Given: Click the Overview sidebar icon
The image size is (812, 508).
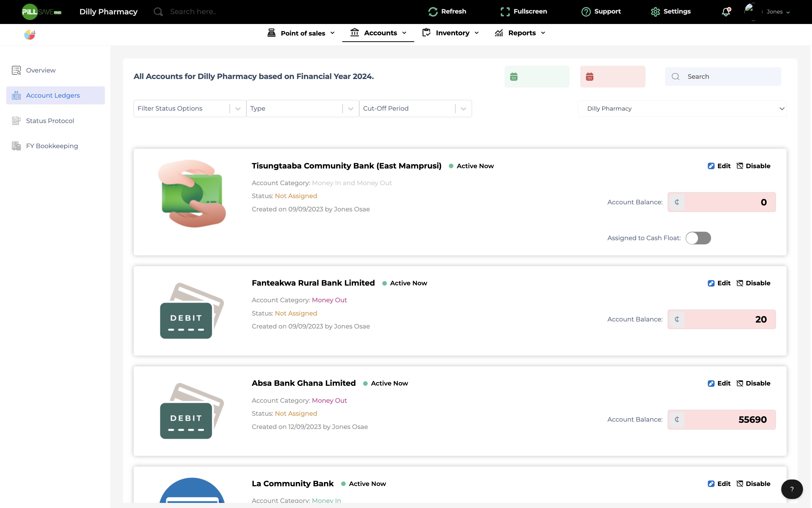Looking at the screenshot, I should (16, 70).
